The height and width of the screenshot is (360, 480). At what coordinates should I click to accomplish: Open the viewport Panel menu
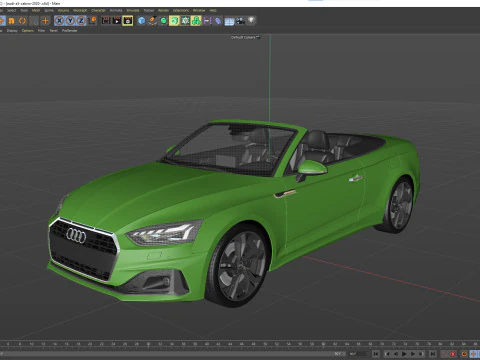[54, 31]
